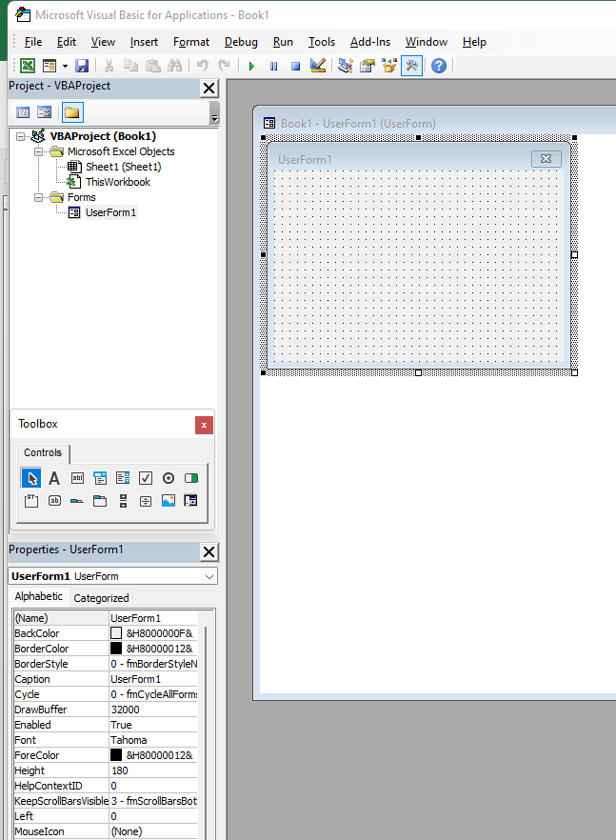
Task: Select the SpinButton tool in Toolbox
Action: point(146,501)
